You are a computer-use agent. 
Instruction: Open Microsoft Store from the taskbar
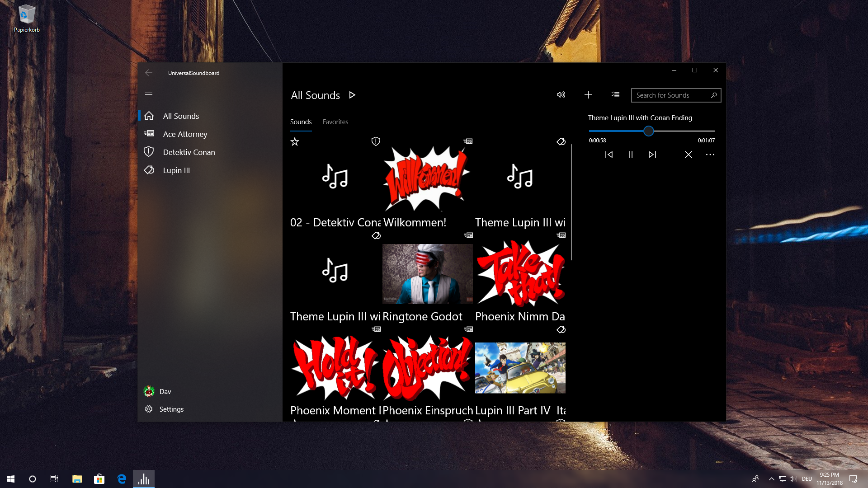[99, 479]
